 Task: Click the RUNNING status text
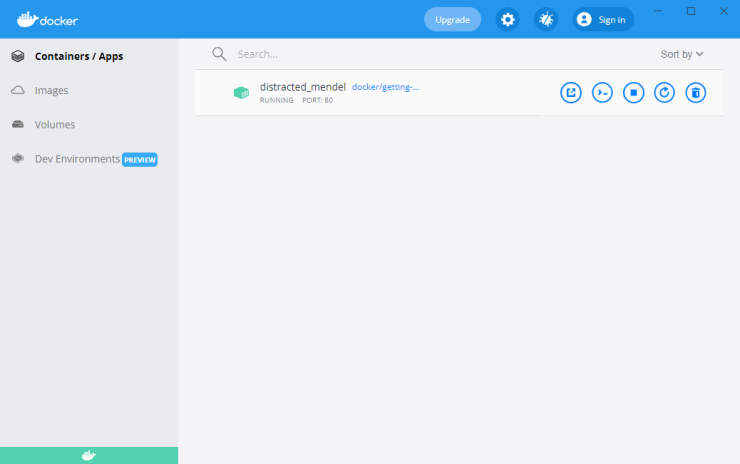coord(277,100)
